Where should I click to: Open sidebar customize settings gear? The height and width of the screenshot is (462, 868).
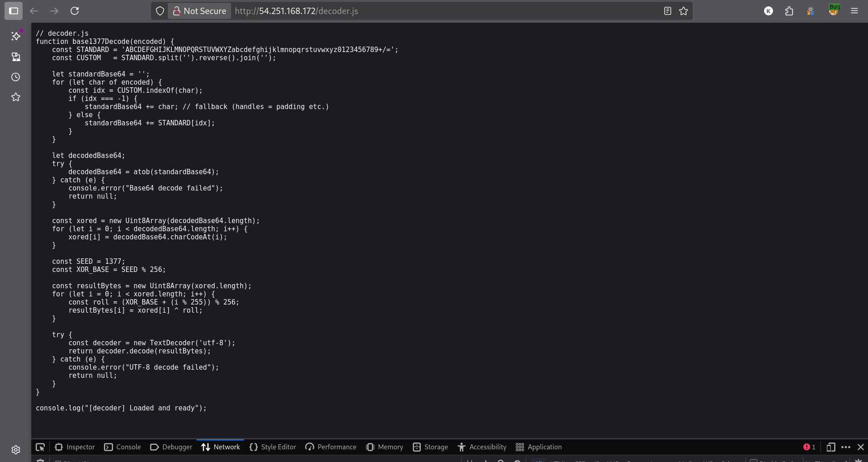(16, 449)
